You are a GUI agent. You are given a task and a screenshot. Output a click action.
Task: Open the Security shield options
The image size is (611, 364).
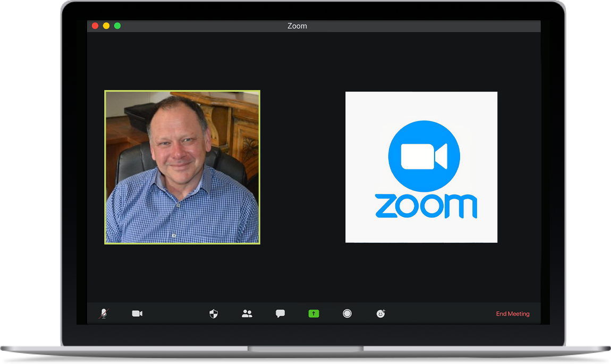pos(214,314)
